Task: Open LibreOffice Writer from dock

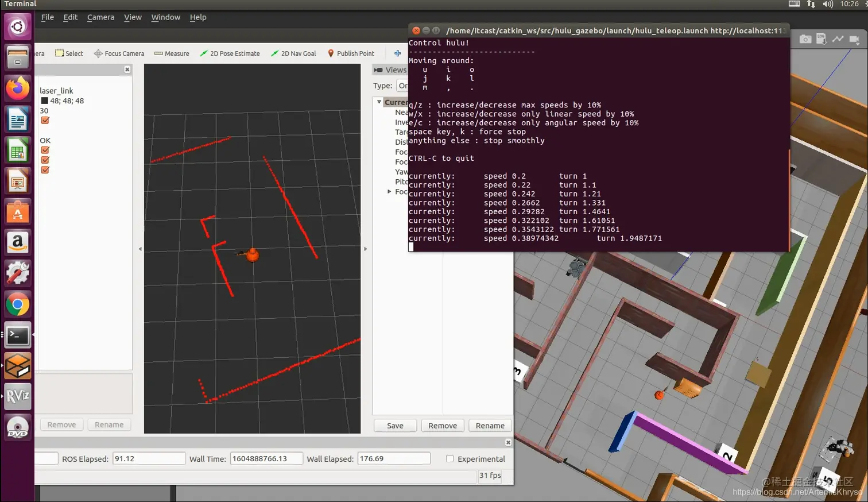Action: [18, 119]
